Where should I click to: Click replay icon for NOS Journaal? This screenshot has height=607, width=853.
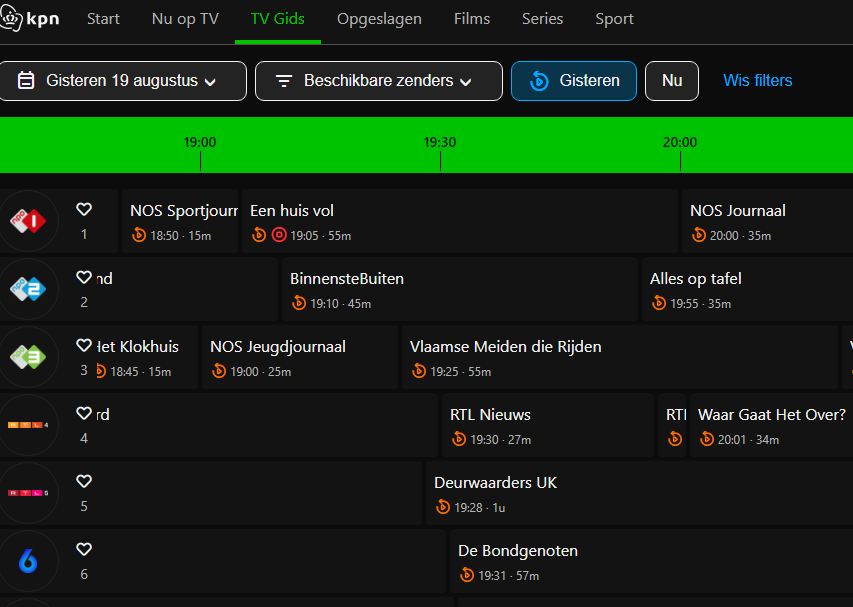click(x=699, y=235)
